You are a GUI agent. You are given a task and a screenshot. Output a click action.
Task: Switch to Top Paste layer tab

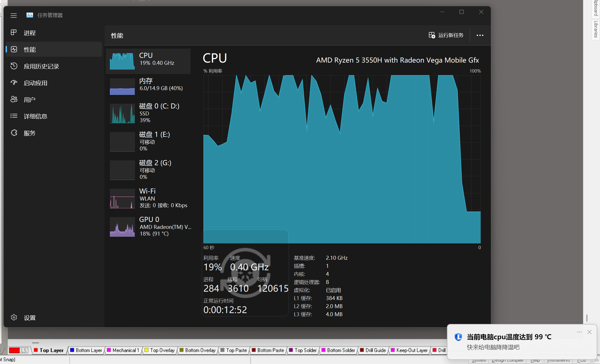(x=234, y=350)
